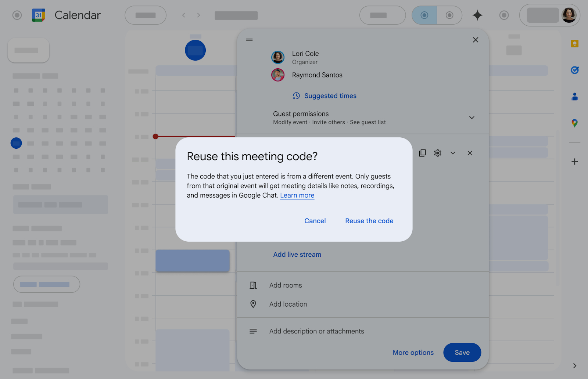Expand the Guest permissions section
588x379 pixels.
472,118
